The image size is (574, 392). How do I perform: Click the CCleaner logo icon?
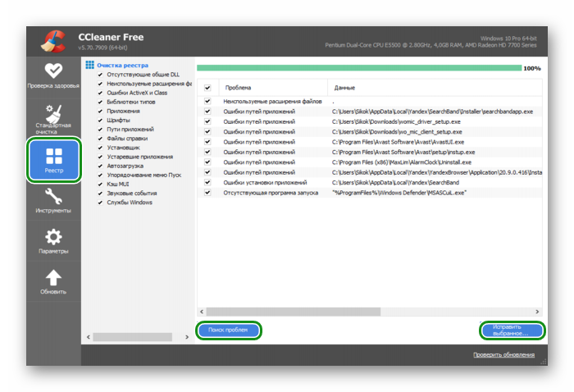[53, 41]
